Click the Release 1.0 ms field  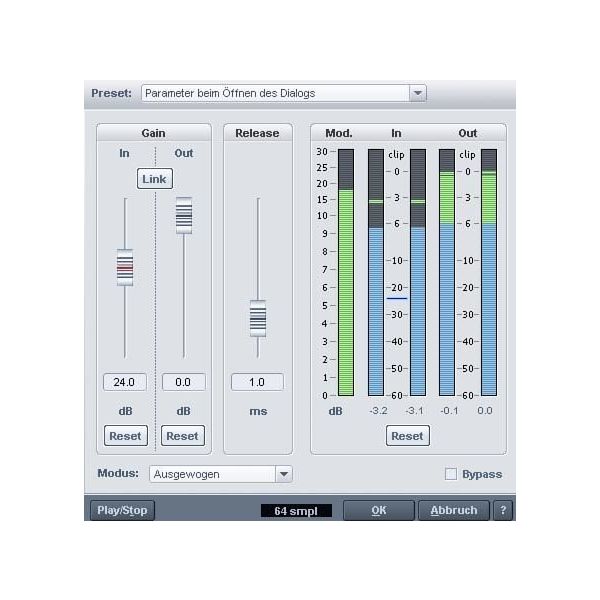pos(257,382)
